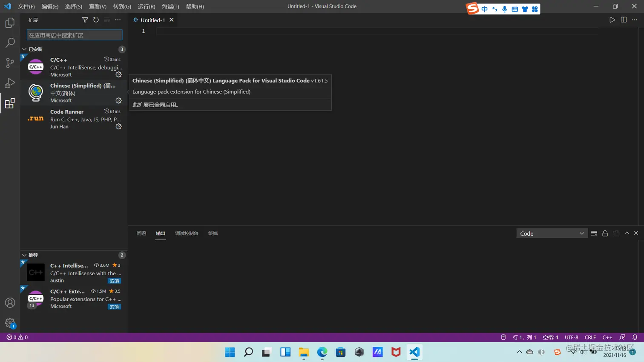This screenshot has width=644, height=362.
Task: Launch Microsoft Edge from taskbar
Action: 322,352
